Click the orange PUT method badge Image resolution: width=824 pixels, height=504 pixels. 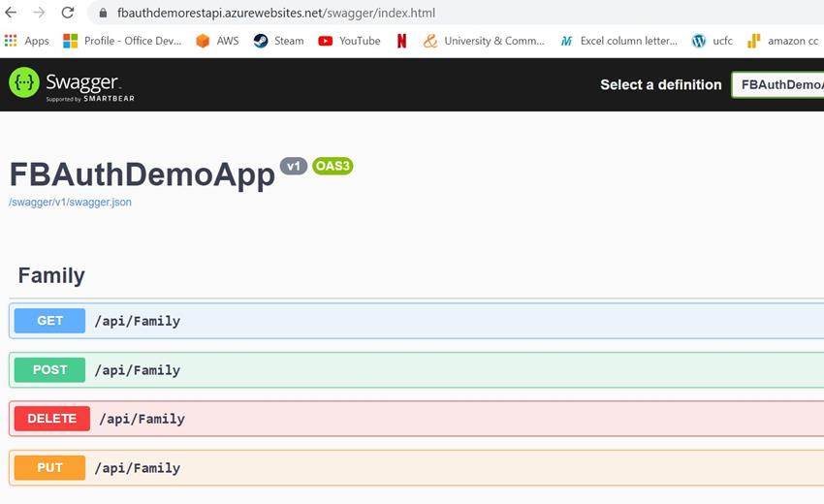pyautogui.click(x=49, y=468)
